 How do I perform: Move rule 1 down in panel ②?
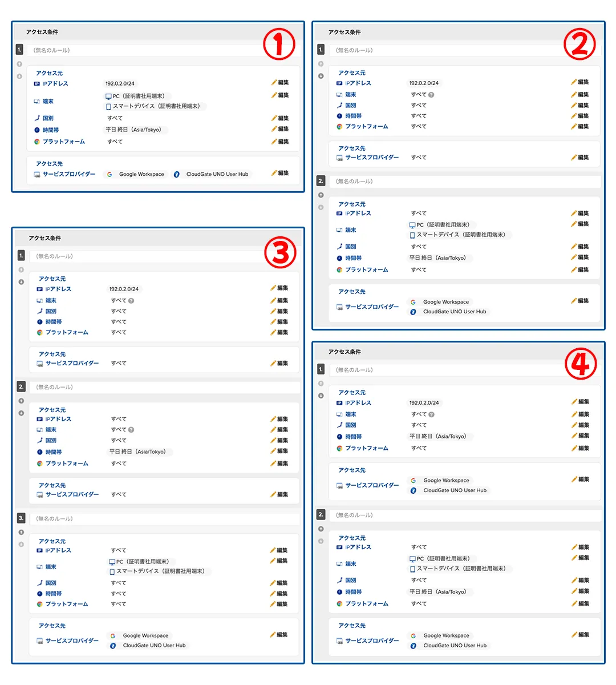click(x=321, y=76)
